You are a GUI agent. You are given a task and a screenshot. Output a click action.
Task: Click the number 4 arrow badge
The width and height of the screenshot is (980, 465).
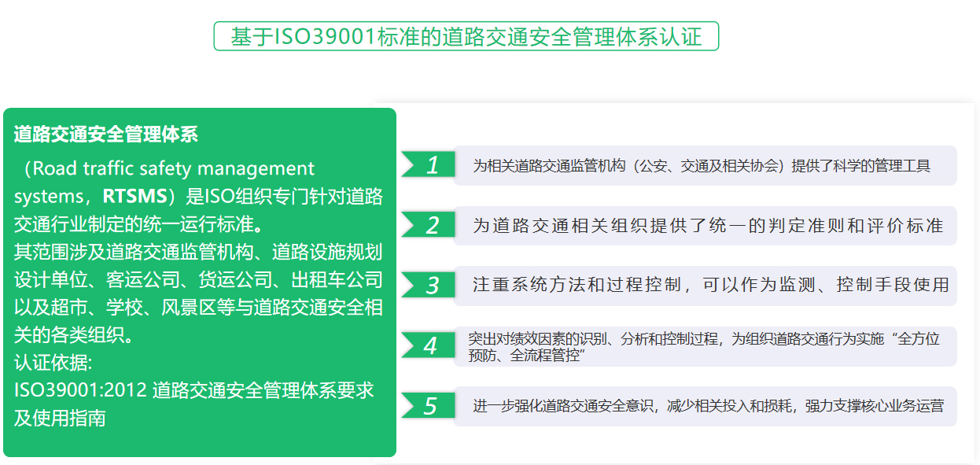429,345
